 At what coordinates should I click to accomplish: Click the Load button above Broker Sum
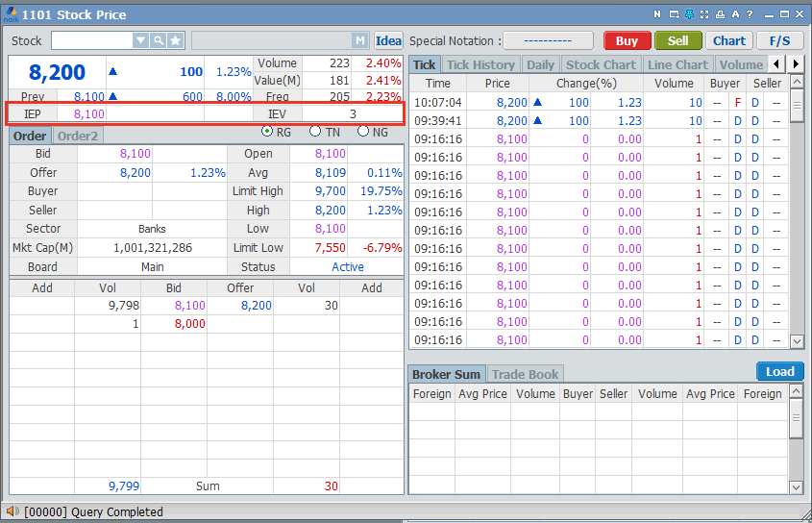tap(779, 371)
